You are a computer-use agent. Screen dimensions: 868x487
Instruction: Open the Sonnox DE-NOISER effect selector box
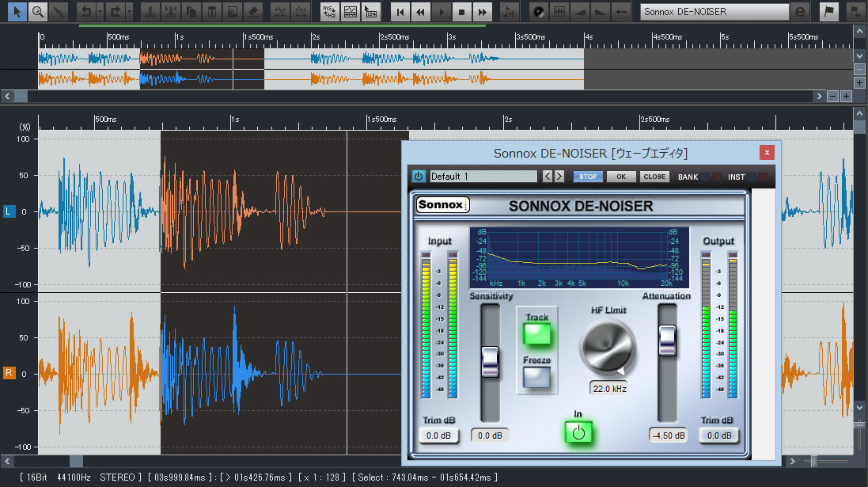[x=714, y=12]
